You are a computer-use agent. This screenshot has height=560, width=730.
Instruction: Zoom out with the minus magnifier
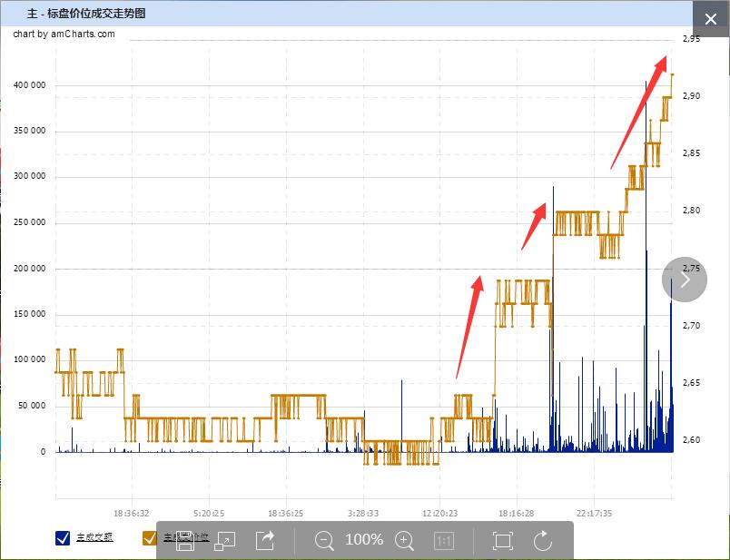coord(324,540)
